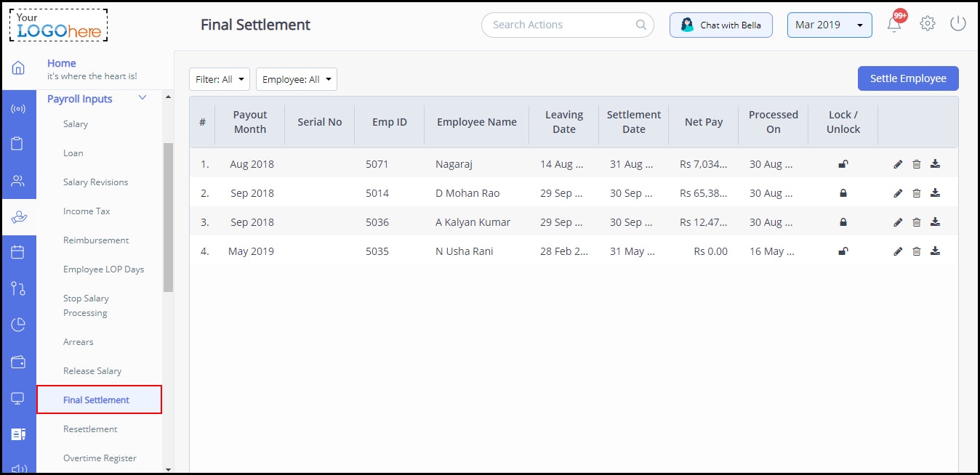Image resolution: width=980 pixels, height=475 pixels.
Task: Open the Filter: All dropdown
Action: (220, 79)
